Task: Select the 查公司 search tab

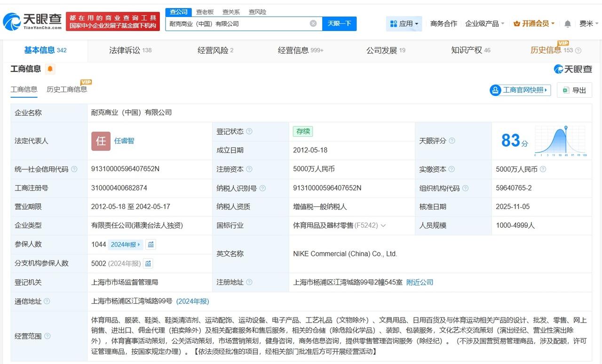Action: pyautogui.click(x=179, y=12)
